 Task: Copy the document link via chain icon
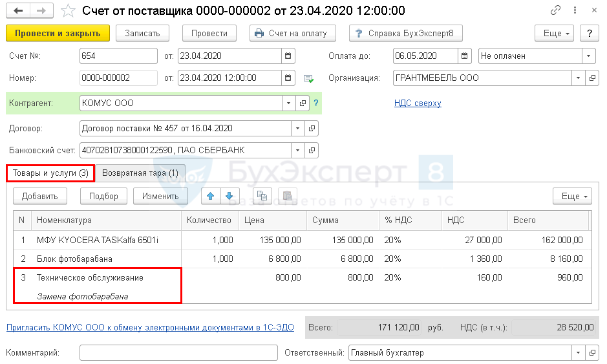click(555, 11)
